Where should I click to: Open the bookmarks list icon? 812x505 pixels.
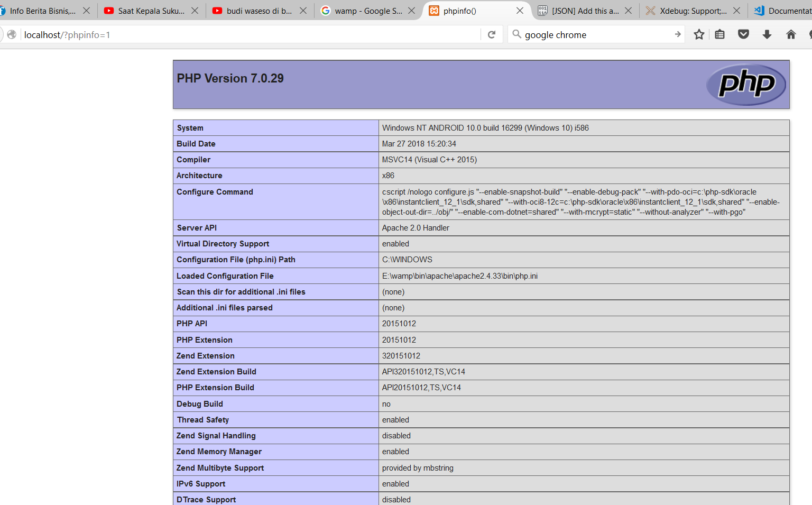click(719, 34)
